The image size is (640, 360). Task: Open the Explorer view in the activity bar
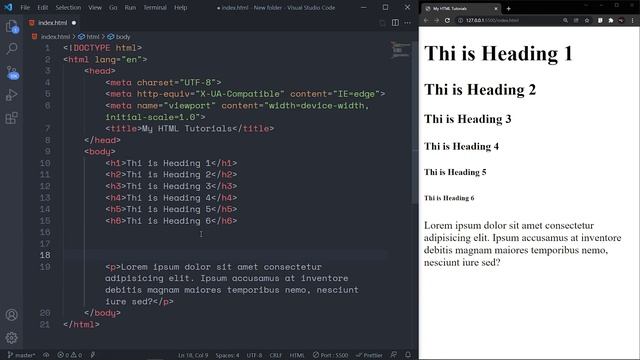(x=12, y=27)
